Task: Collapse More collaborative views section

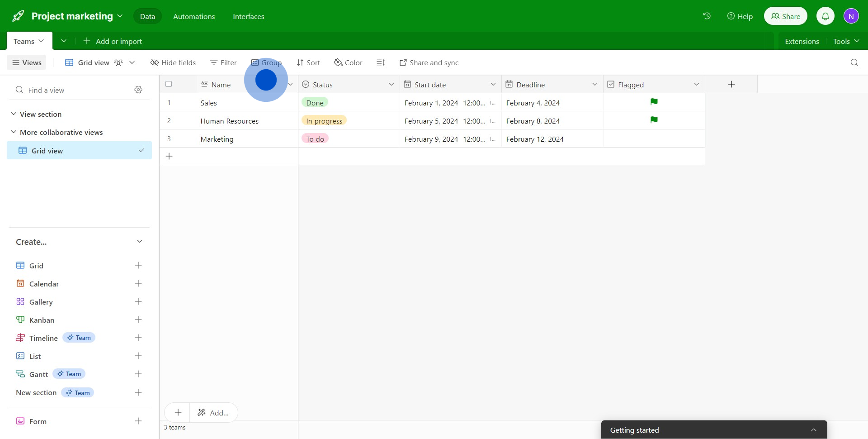Action: point(14,132)
